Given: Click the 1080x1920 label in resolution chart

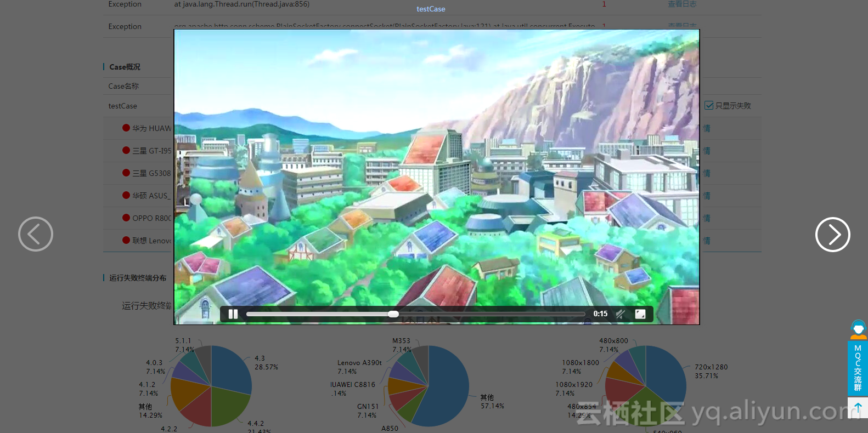Looking at the screenshot, I should (574, 389).
